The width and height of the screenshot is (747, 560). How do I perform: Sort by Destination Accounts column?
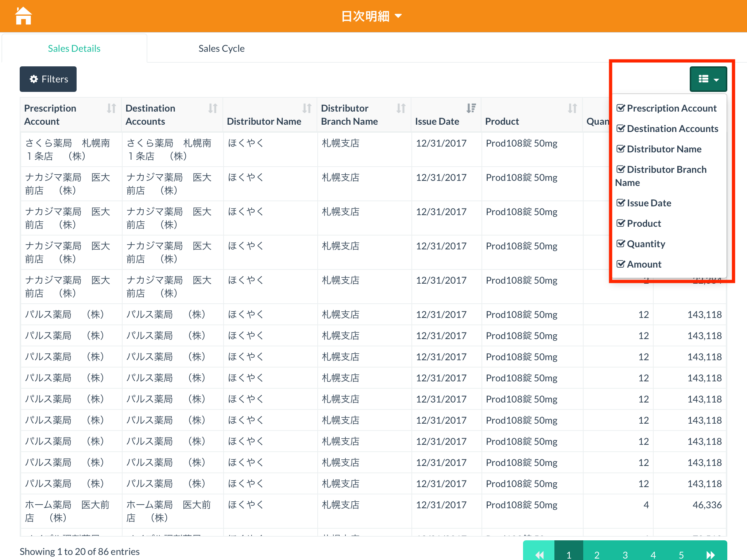[x=213, y=108]
